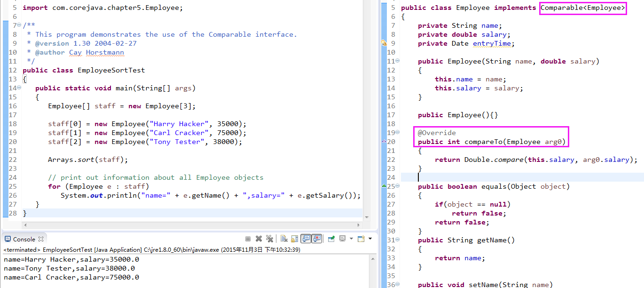644x288 pixels.
Task: Close the Console tab with its X
Action: pyautogui.click(x=41, y=239)
